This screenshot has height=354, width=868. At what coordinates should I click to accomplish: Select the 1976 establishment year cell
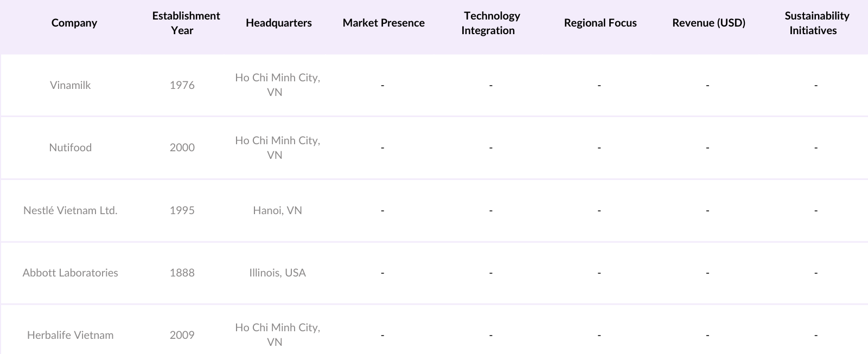(182, 85)
